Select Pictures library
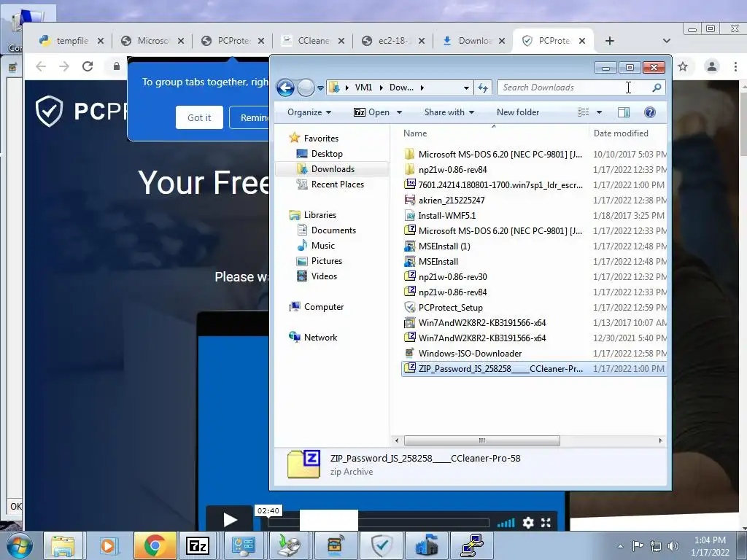The image size is (747, 560). (x=326, y=261)
